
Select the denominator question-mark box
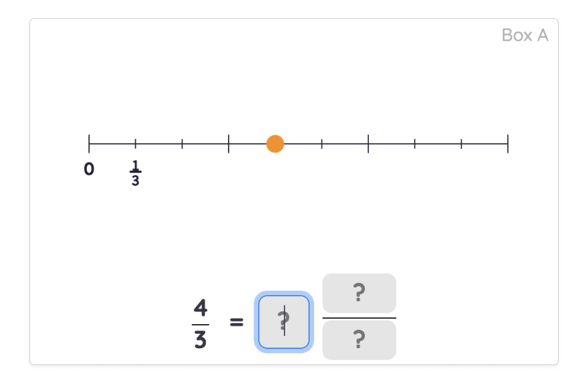[359, 340]
